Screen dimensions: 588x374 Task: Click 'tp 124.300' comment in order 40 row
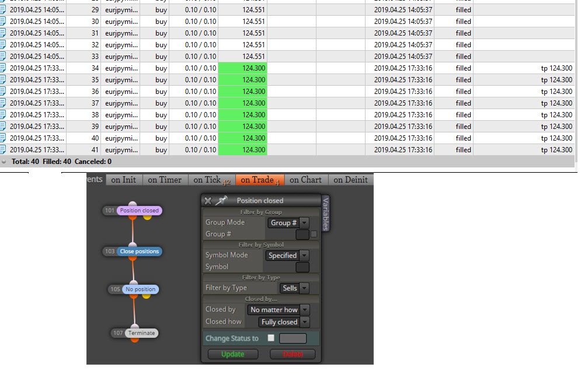coord(556,138)
